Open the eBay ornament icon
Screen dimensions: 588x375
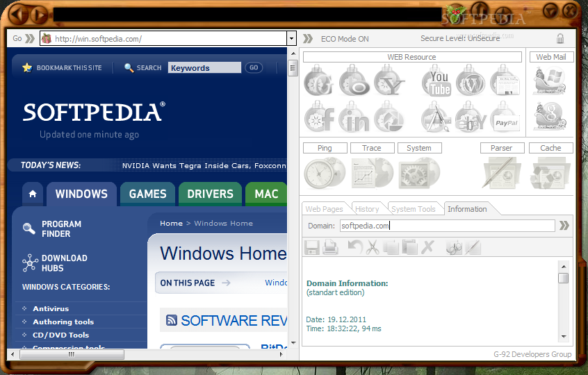pos(471,117)
